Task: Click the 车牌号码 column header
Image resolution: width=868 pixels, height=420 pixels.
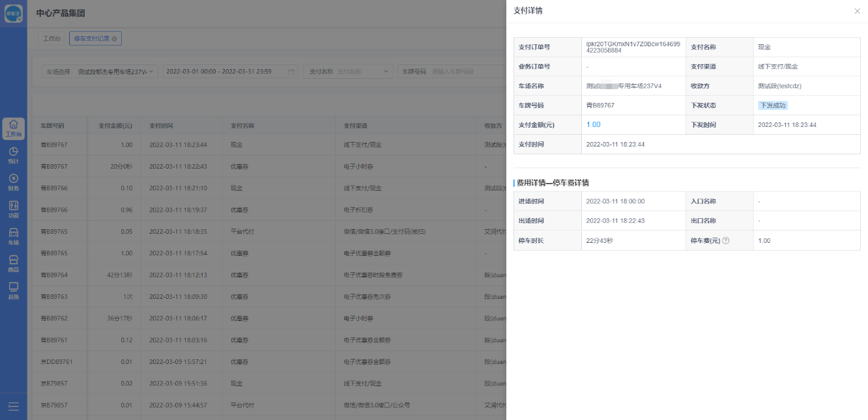Action: point(53,126)
